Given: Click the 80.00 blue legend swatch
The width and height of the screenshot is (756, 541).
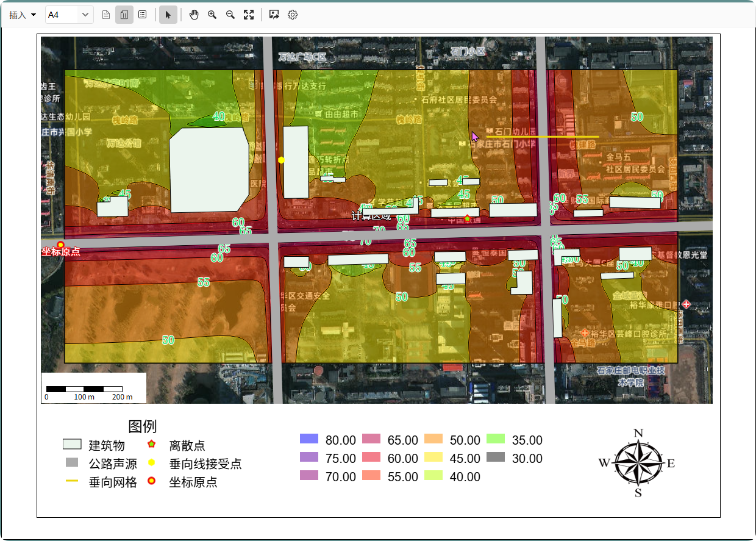Looking at the screenshot, I should (x=309, y=439).
